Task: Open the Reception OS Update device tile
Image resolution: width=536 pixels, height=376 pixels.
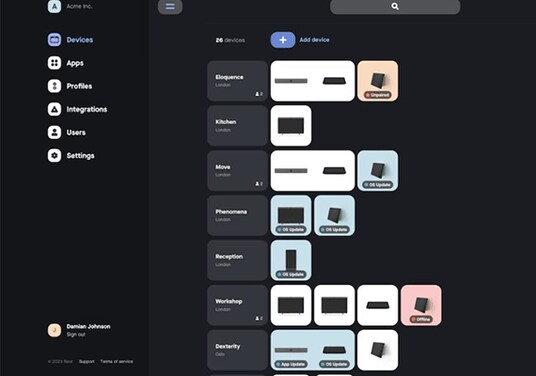Action: (291, 260)
